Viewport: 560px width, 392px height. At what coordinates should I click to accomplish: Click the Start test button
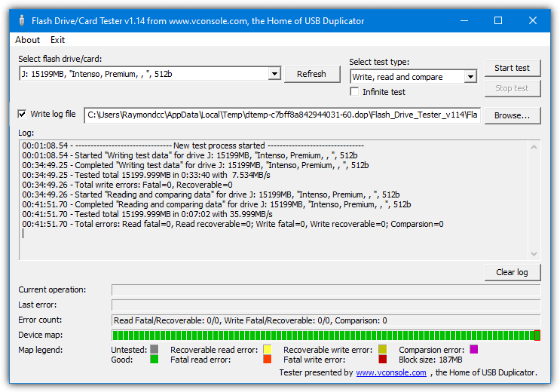point(513,68)
